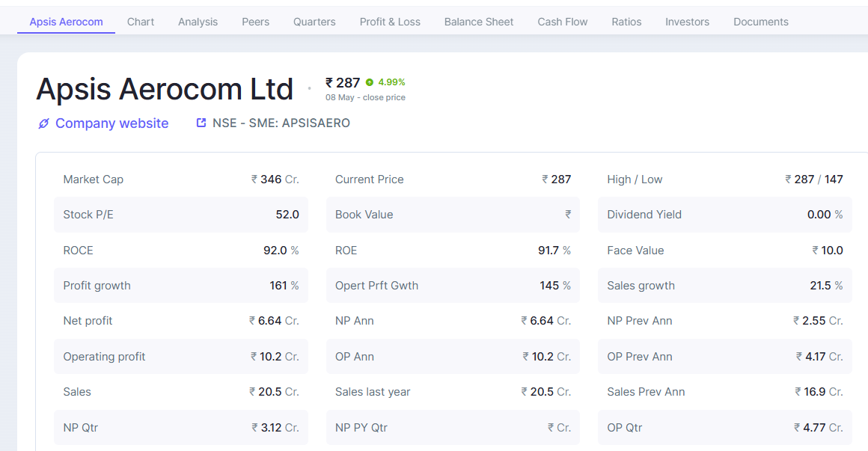Click the NP PY Qtr row
This screenshot has width=868, height=451.
[x=453, y=427]
